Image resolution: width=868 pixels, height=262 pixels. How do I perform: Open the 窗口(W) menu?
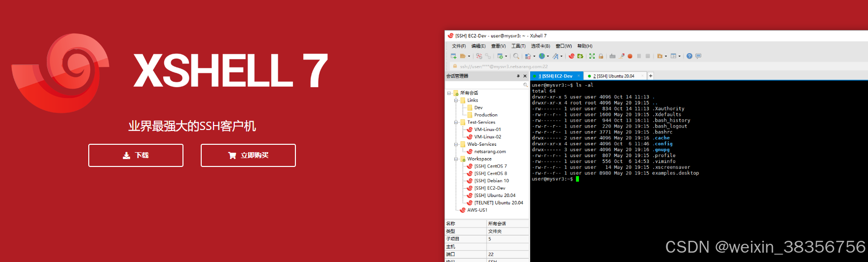pos(564,46)
